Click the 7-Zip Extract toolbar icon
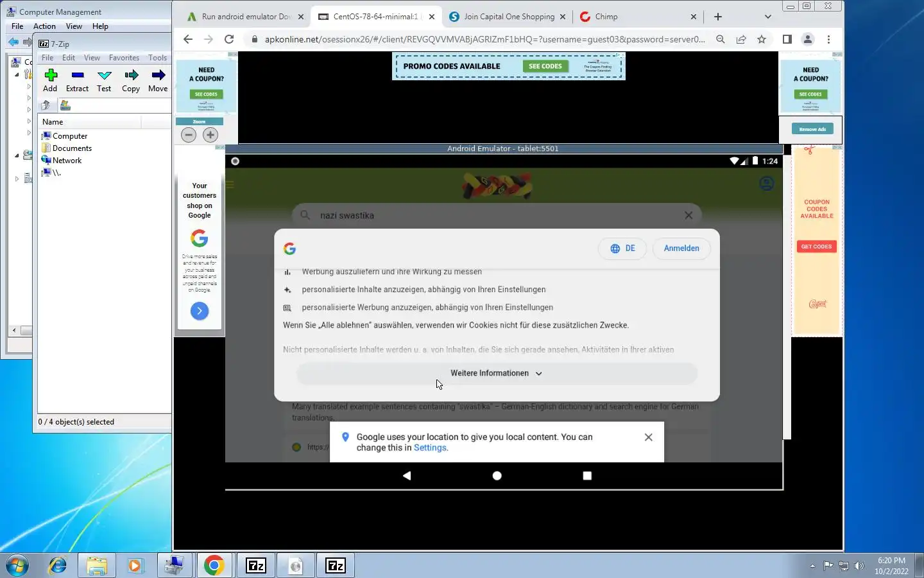Image resolution: width=924 pixels, height=578 pixels. [78, 75]
